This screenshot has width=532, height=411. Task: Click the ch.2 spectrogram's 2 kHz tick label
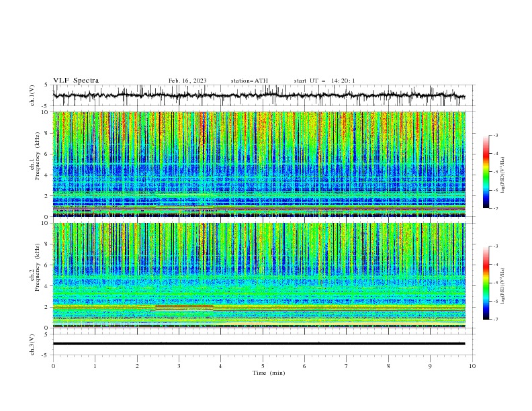point(47,307)
